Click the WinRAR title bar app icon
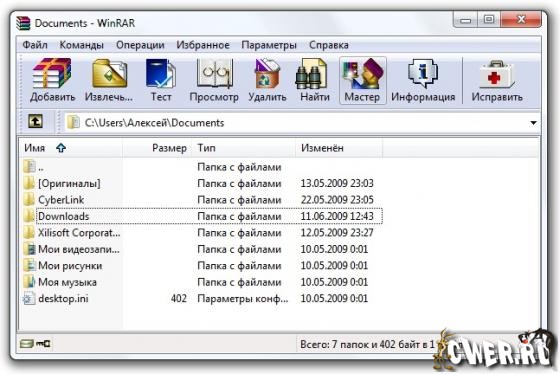 23,23
